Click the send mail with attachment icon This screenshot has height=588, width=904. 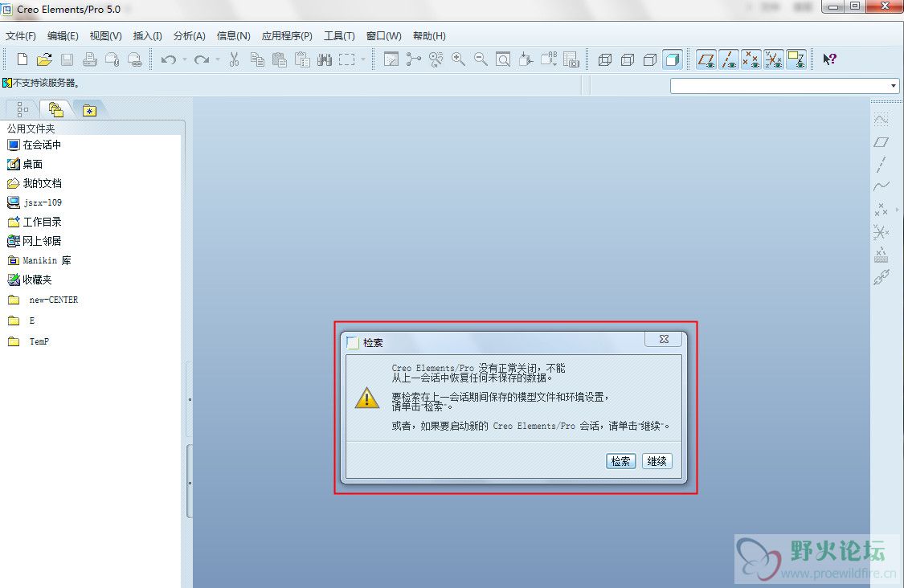(x=112, y=59)
